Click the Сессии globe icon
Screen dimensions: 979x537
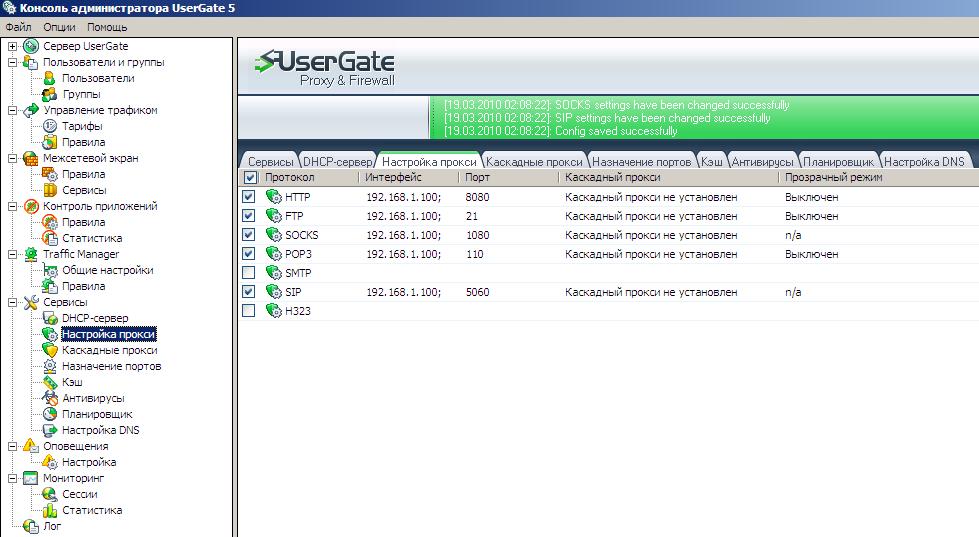tap(49, 494)
